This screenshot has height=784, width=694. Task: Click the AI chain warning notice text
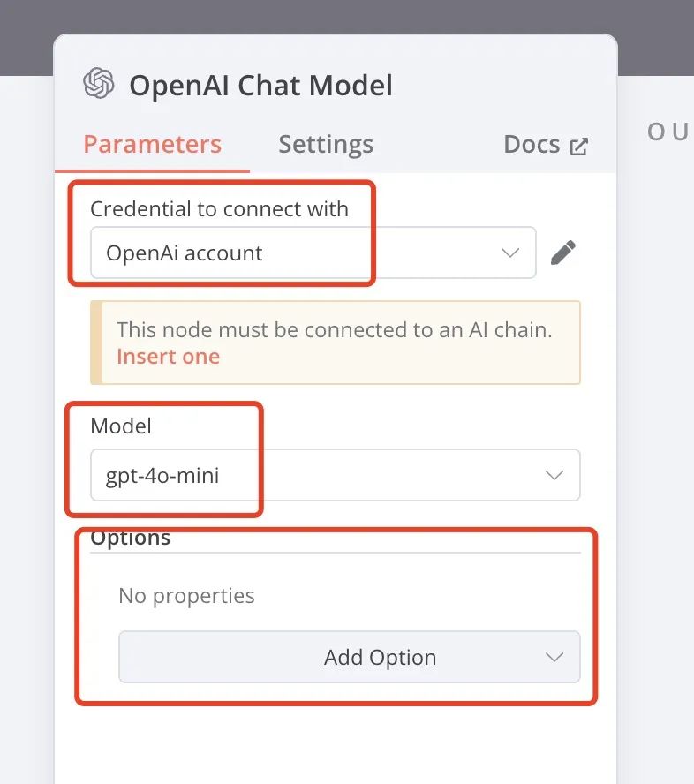tap(334, 331)
